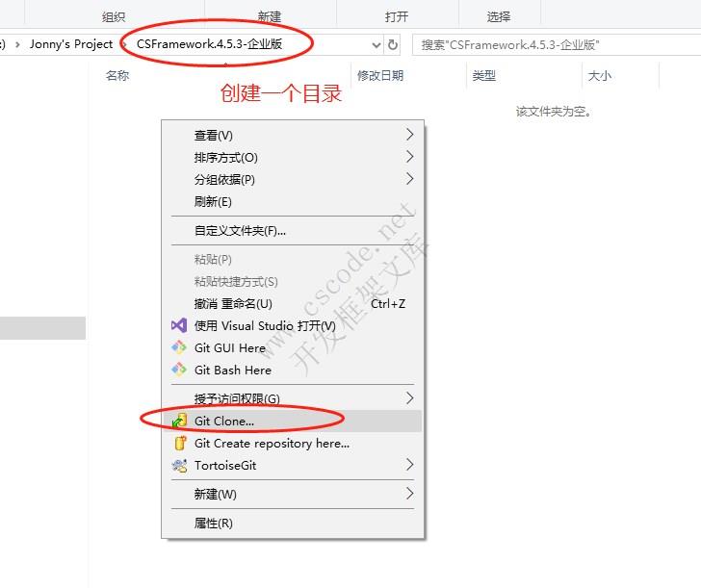This screenshot has width=701, height=588.
Task: Select 刷新(E) from the context menu
Action: click(x=213, y=202)
